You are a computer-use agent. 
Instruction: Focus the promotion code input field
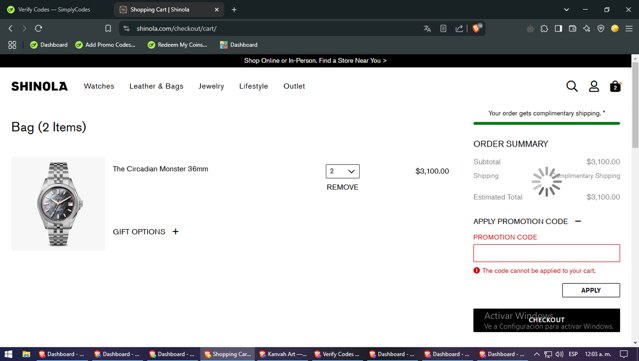pos(546,253)
